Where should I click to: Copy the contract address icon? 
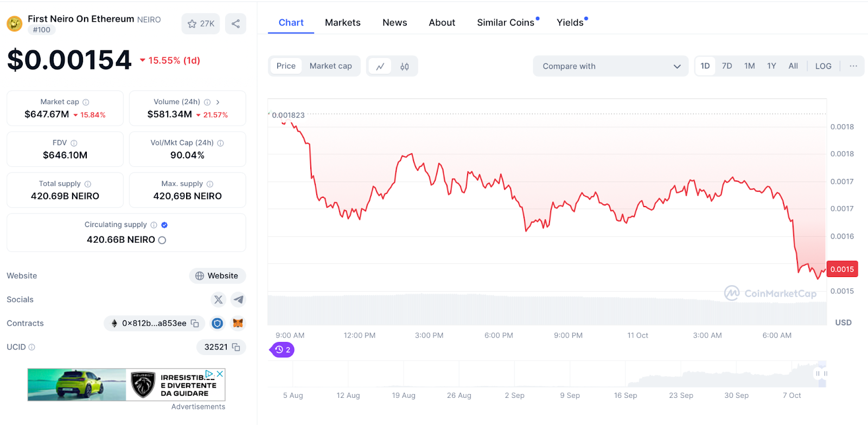(195, 323)
